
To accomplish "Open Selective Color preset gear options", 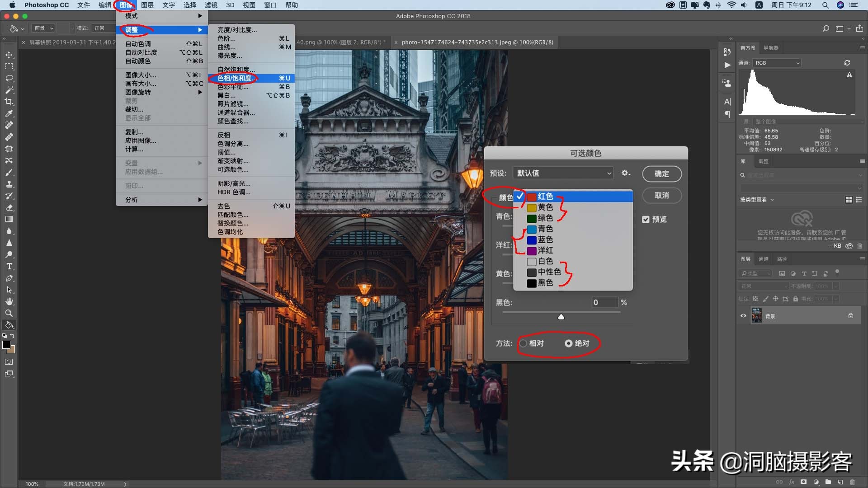I will 626,173.
